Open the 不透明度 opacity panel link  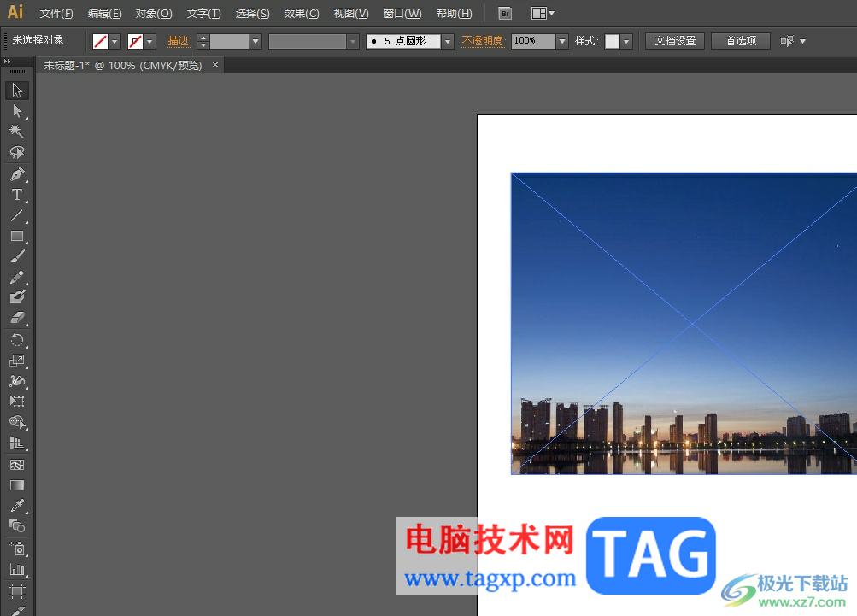pos(483,41)
